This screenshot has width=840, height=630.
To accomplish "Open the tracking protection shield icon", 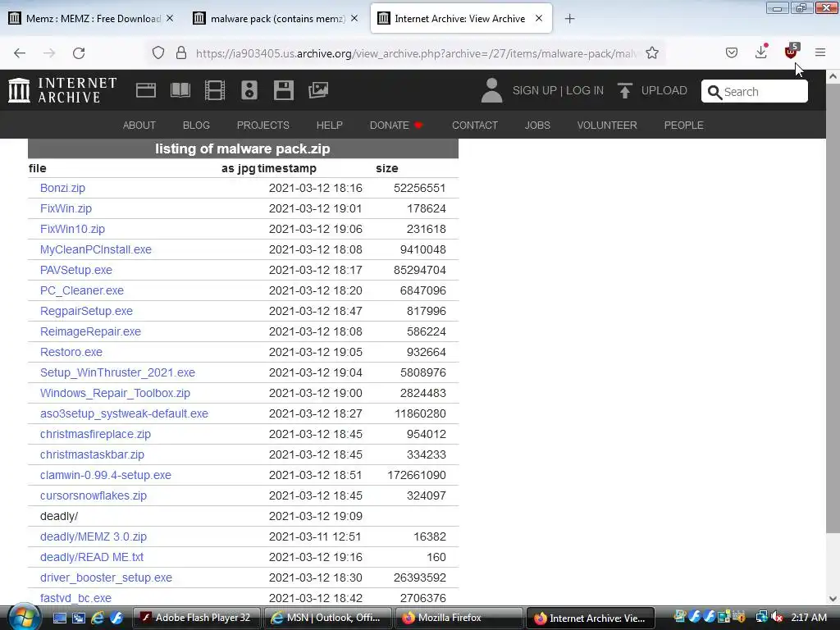I will (158, 52).
